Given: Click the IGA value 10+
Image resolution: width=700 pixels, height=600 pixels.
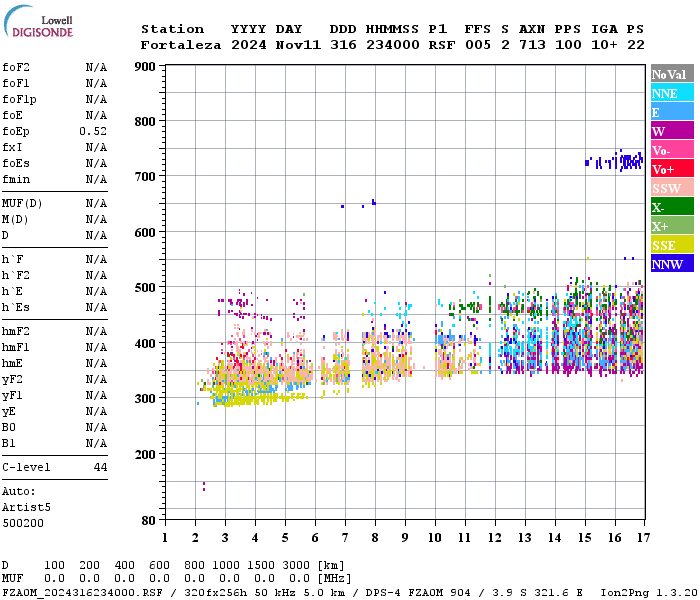Looking at the screenshot, I should pos(604,45).
